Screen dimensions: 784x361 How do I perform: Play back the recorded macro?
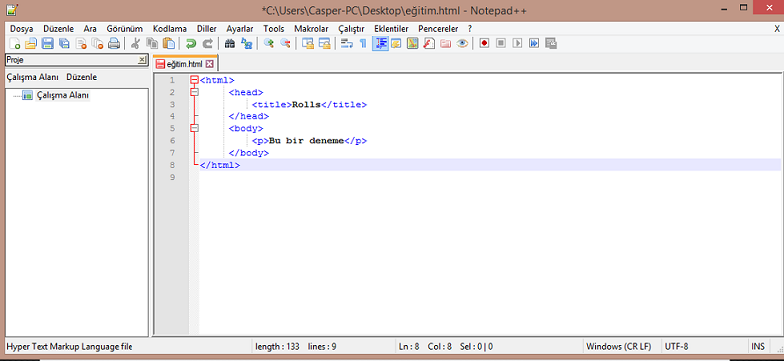pos(518,44)
